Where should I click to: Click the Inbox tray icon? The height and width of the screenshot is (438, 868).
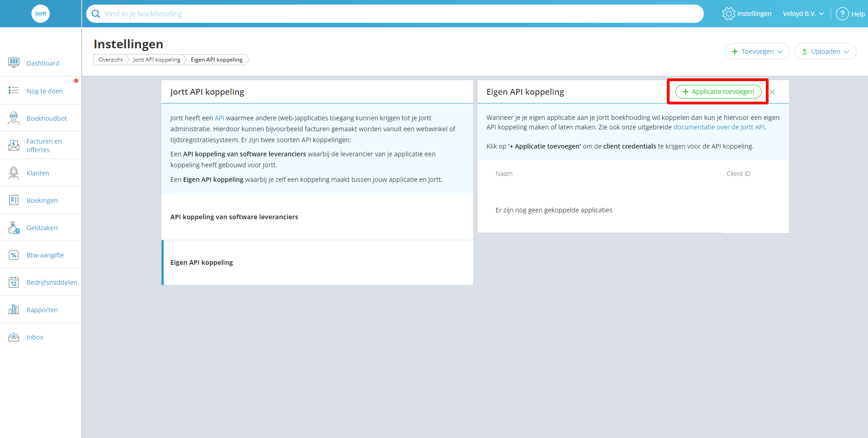pos(14,337)
